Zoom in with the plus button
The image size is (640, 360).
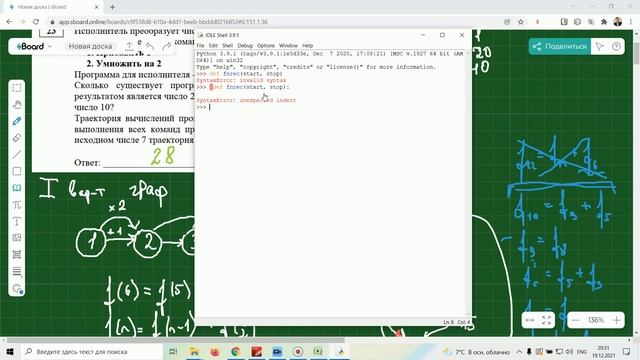[616, 320]
